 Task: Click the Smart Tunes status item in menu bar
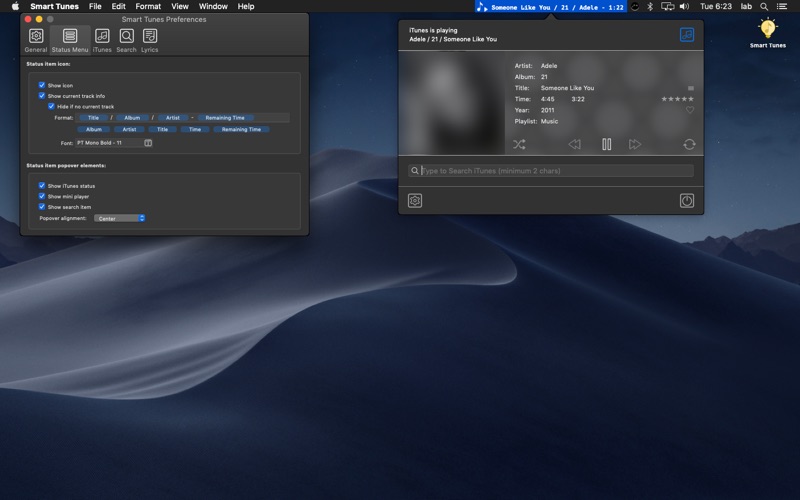[551, 7]
